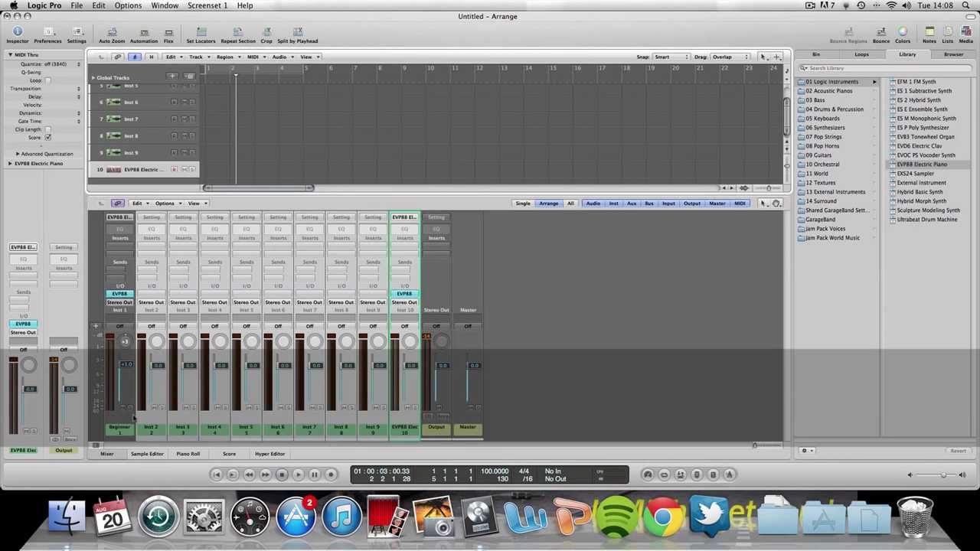Click the Stop transport button
This screenshot has height=551, width=980.
(281, 474)
